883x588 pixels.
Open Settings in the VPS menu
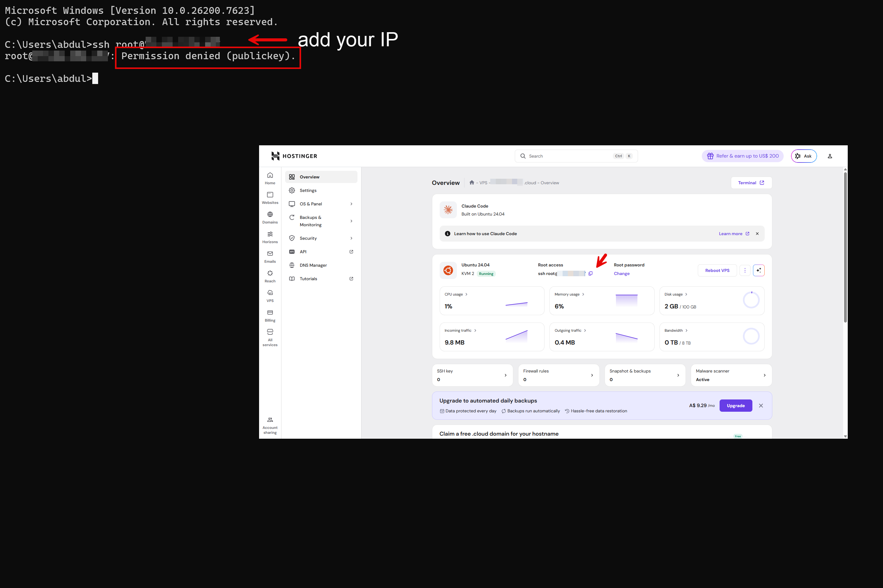[321, 190]
